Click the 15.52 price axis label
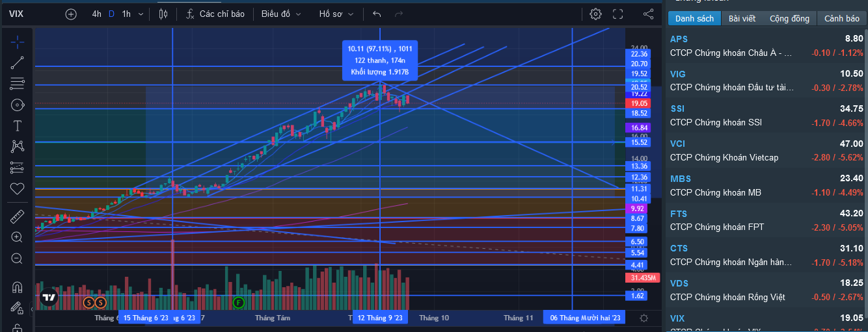Screen dimensions: 868x332 pos(638,142)
